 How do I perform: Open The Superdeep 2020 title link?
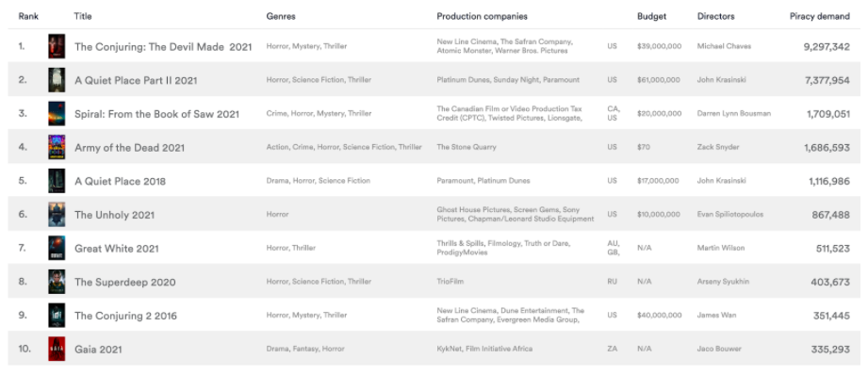coord(125,282)
